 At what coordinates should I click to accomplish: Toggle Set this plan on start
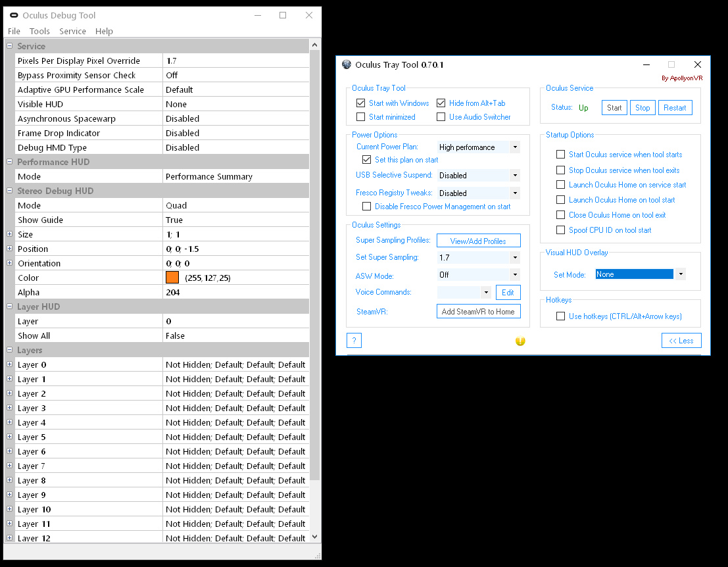[367, 160]
